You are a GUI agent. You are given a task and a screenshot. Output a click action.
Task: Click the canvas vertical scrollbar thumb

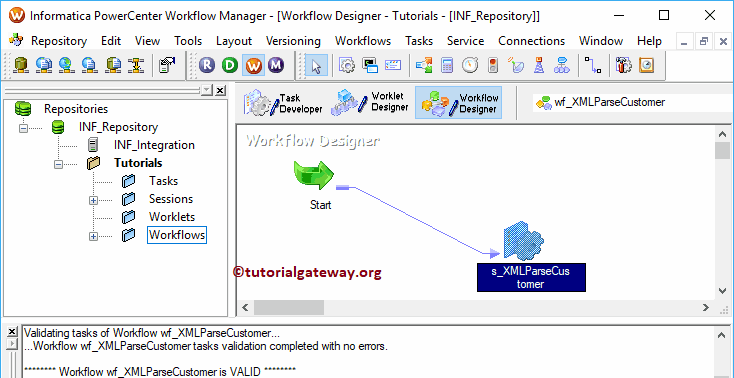722,151
